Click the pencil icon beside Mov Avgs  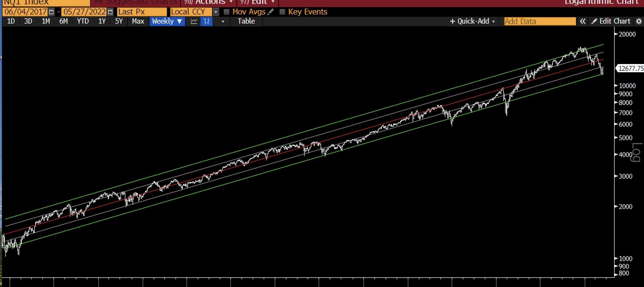click(x=270, y=12)
